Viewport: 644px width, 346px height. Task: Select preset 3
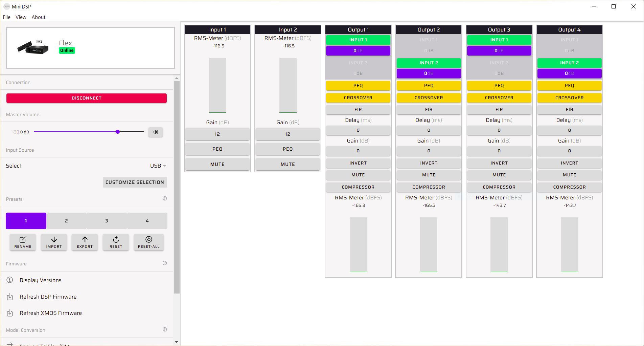click(x=107, y=221)
